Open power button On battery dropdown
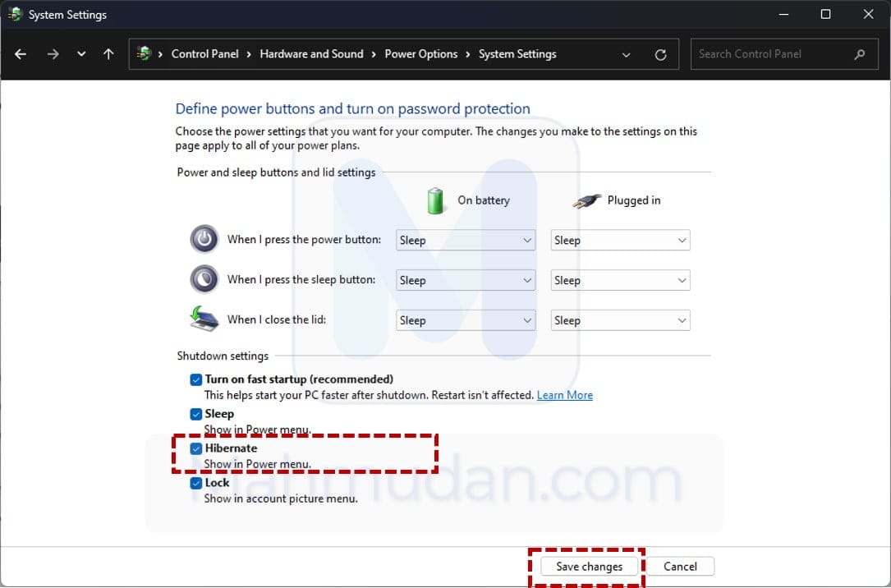 click(466, 241)
